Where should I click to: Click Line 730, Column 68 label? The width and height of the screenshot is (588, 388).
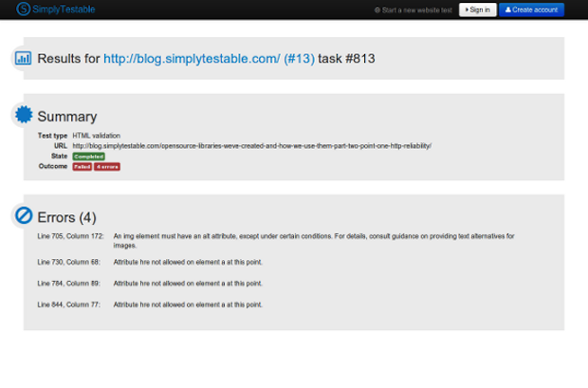(x=68, y=262)
